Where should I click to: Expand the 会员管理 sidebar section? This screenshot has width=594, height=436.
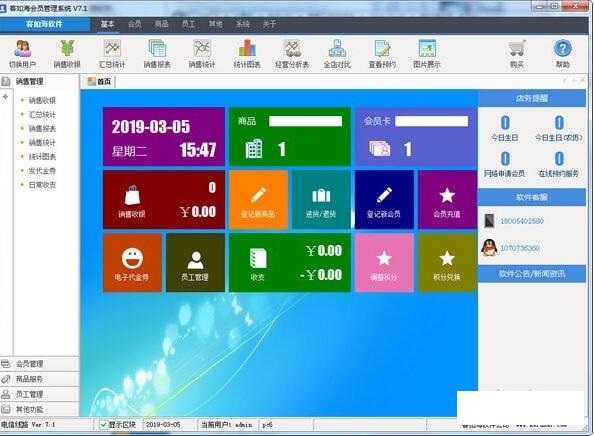coord(39,364)
